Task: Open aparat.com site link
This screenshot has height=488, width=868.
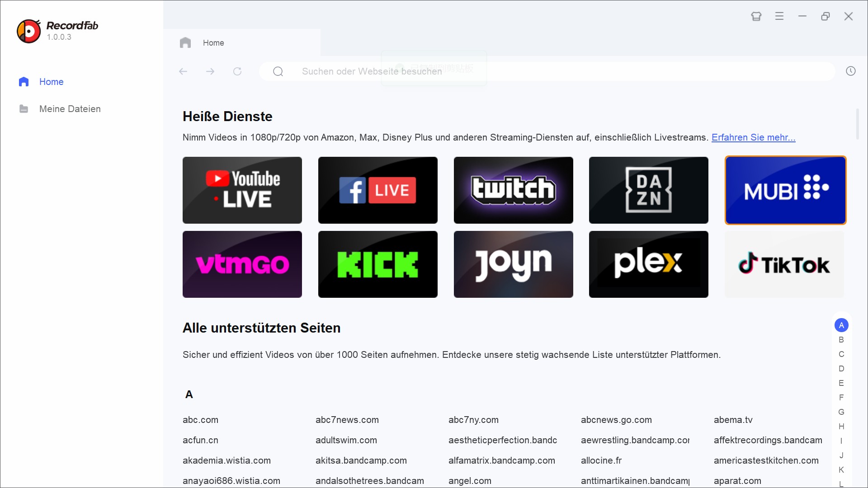Action: (737, 481)
